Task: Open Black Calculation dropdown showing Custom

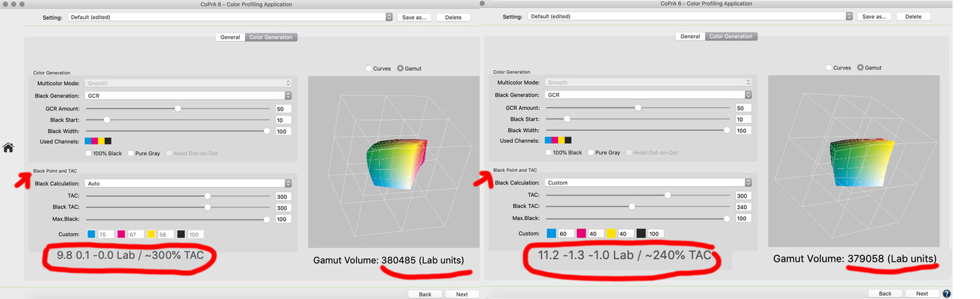Action: [648, 183]
